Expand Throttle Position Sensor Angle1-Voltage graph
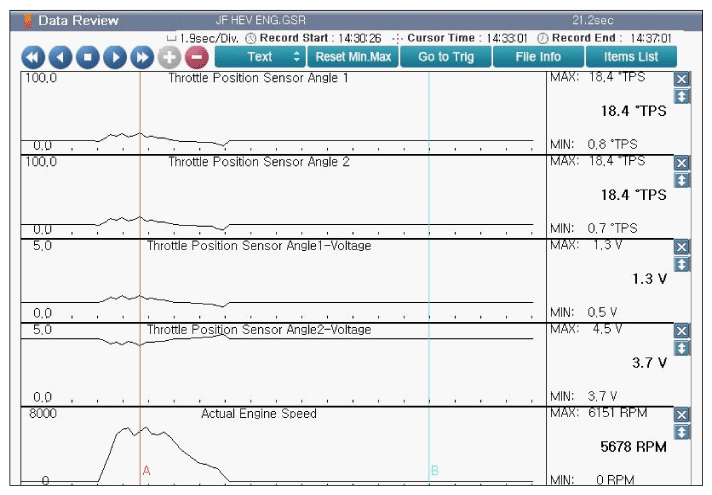The height and width of the screenshot is (495, 712). click(x=682, y=264)
